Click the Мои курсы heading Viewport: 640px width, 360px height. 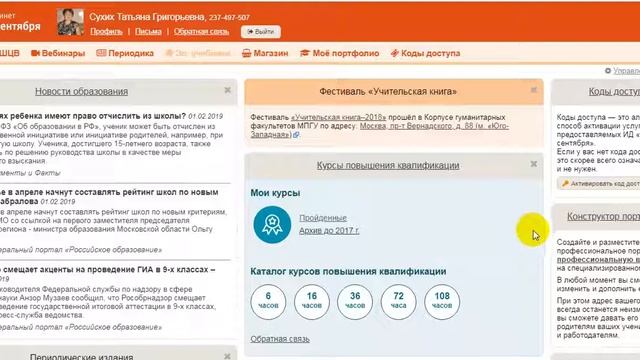coord(275,193)
